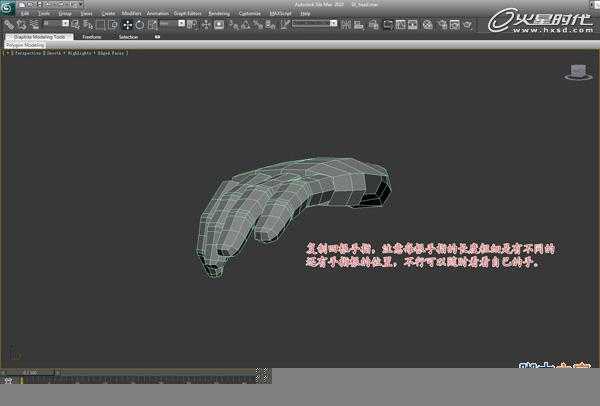Viewport: 600px width, 406px height.
Task: Click the Render Production teapot icon
Action: [467, 25]
